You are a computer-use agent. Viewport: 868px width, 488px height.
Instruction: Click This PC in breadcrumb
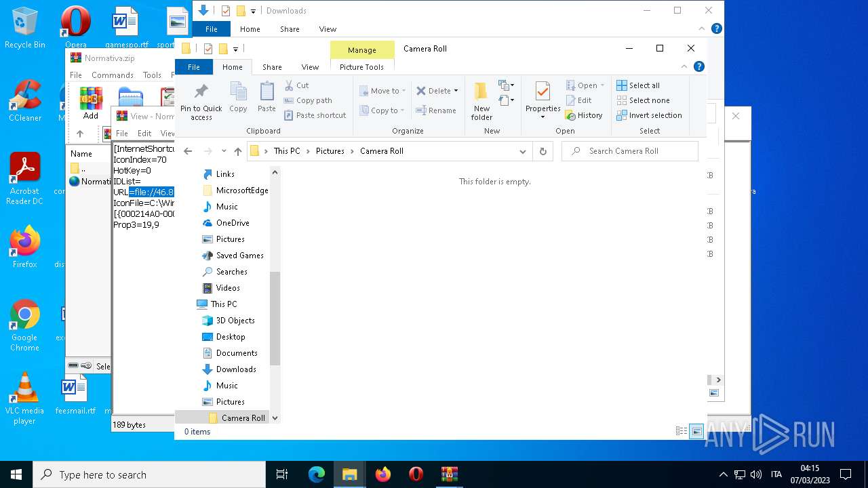[287, 151]
